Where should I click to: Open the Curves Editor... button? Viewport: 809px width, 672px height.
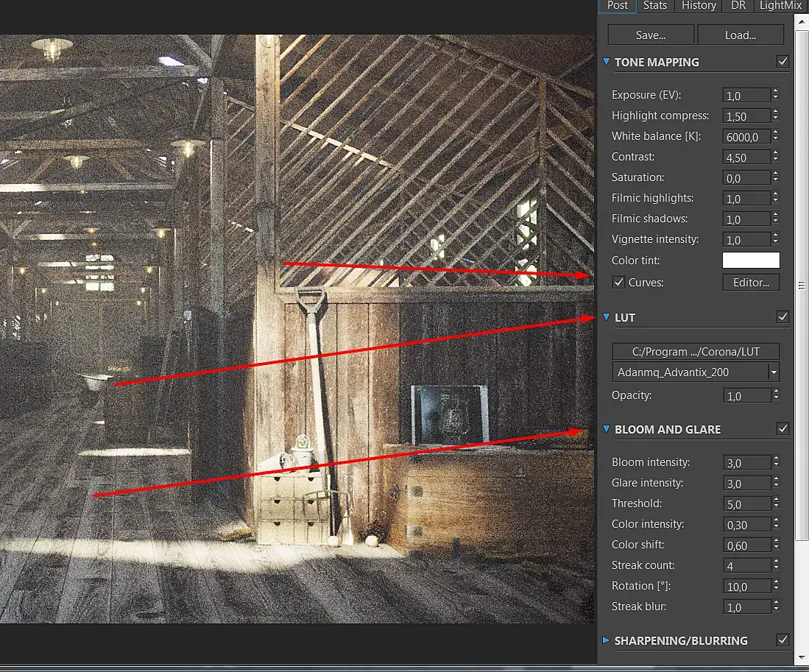(751, 283)
